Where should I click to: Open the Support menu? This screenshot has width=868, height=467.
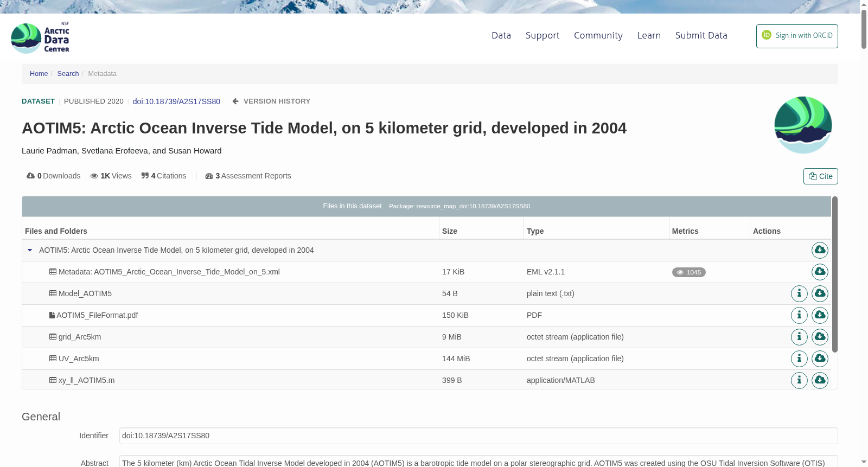pyautogui.click(x=542, y=35)
